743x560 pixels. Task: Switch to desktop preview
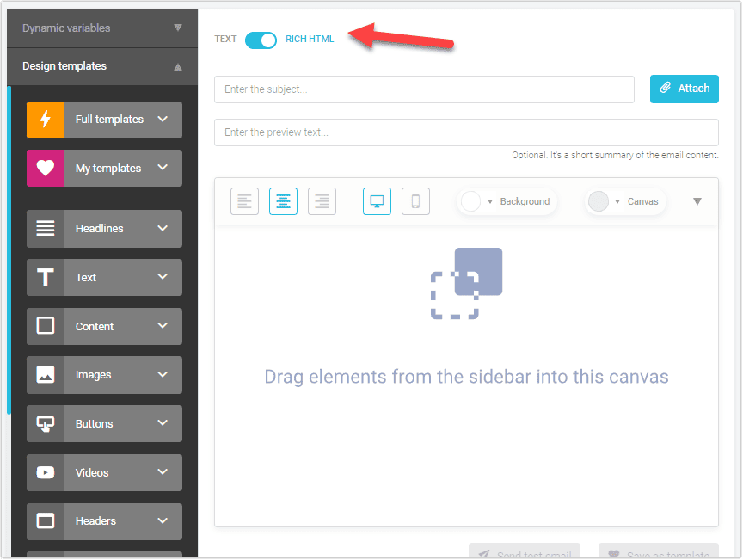[x=378, y=201]
